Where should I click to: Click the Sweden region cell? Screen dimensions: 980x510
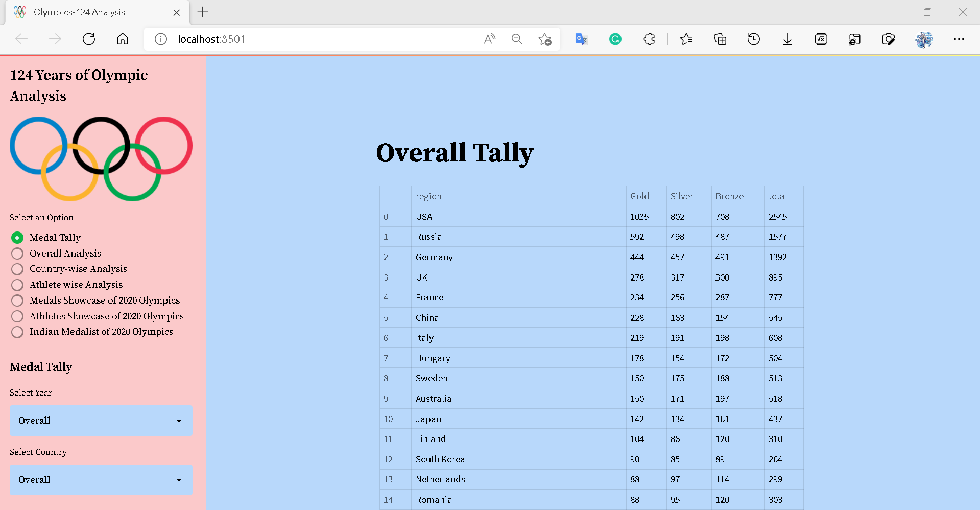519,378
